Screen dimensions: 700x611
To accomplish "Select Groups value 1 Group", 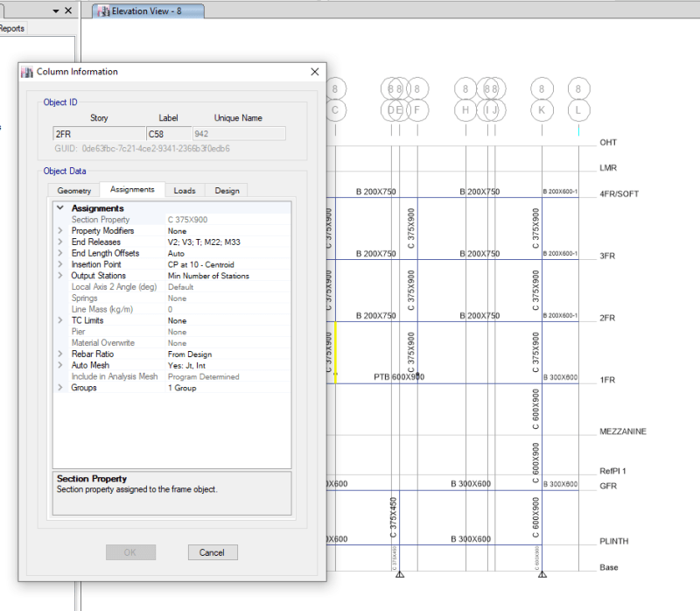I will 182,388.
